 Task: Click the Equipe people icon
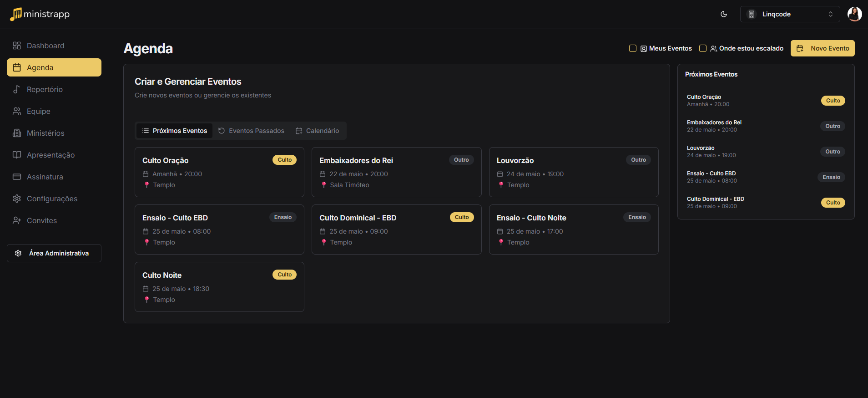coord(17,111)
